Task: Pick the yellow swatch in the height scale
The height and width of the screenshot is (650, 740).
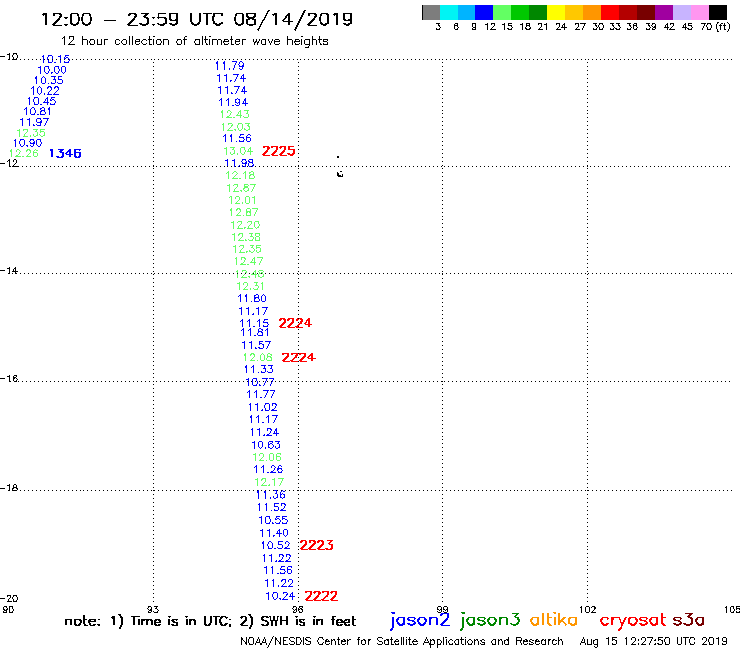Action: pyautogui.click(x=556, y=12)
